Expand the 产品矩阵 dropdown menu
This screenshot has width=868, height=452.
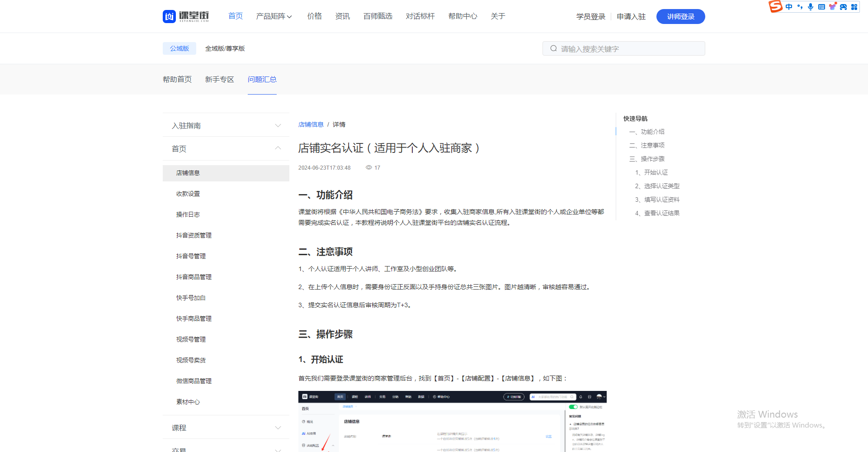[x=274, y=16]
